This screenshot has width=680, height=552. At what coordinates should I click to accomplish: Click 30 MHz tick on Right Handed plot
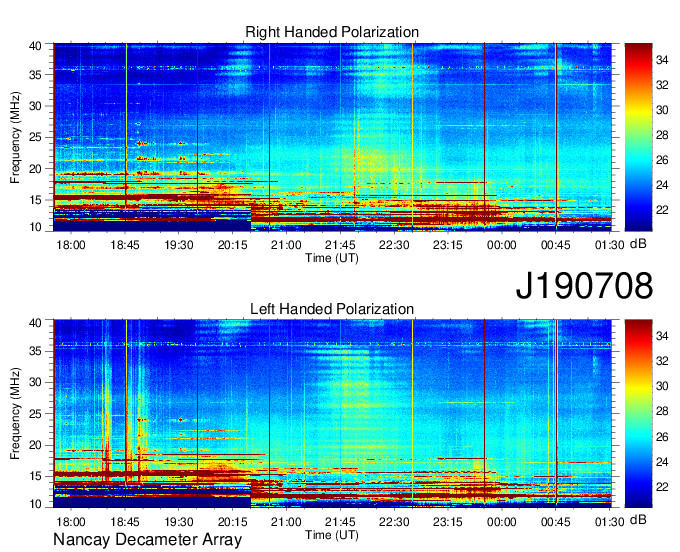35,106
